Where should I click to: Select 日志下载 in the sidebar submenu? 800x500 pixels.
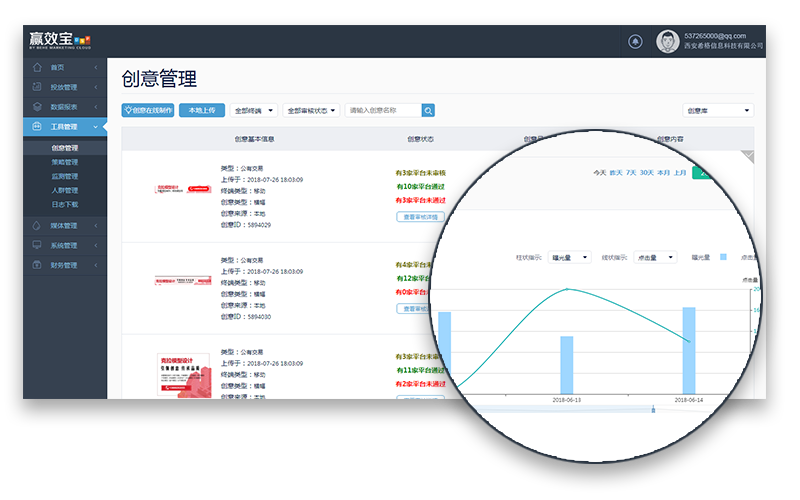64,204
